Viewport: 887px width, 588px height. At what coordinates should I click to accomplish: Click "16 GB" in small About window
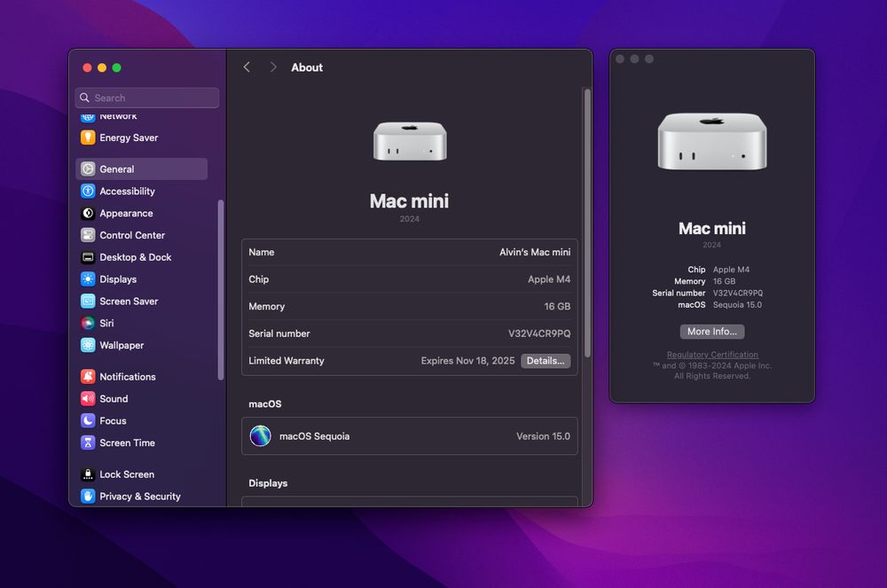[724, 281]
